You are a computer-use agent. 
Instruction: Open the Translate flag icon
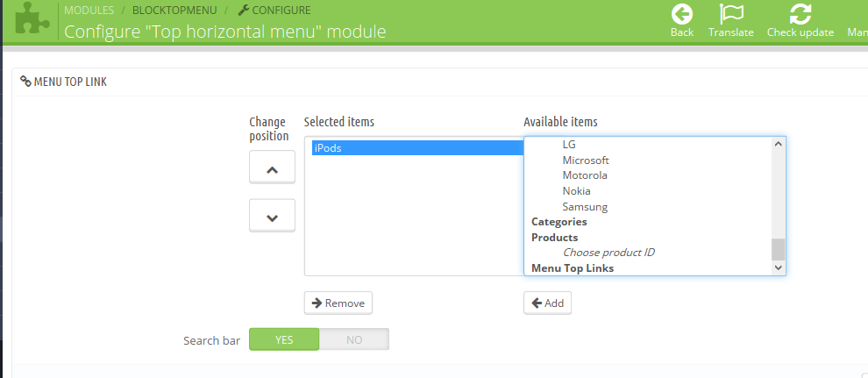731,14
